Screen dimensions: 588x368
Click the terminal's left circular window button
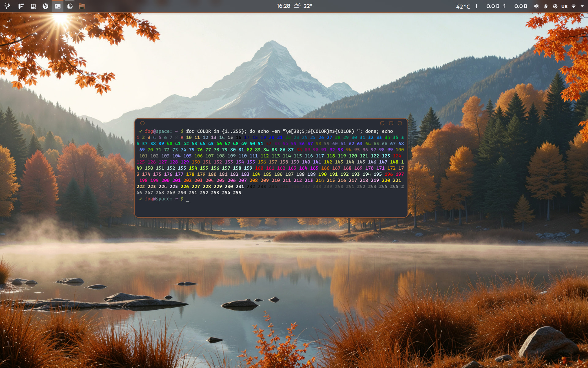(142, 123)
